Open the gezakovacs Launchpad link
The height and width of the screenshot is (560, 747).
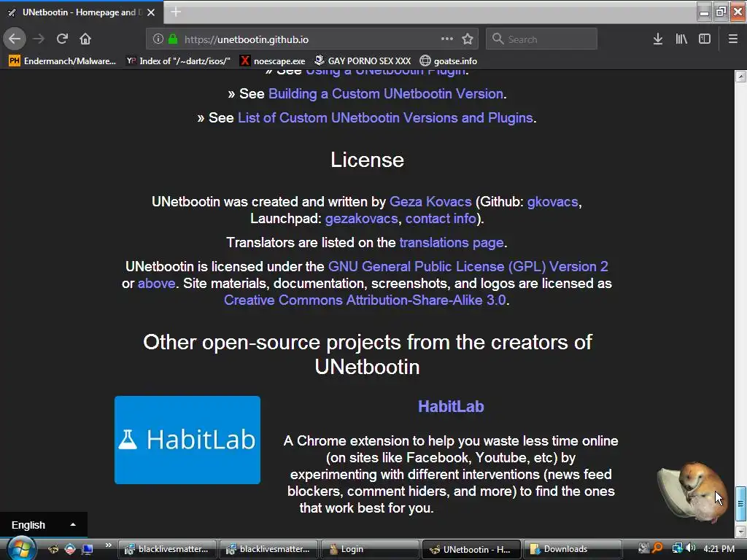(362, 219)
